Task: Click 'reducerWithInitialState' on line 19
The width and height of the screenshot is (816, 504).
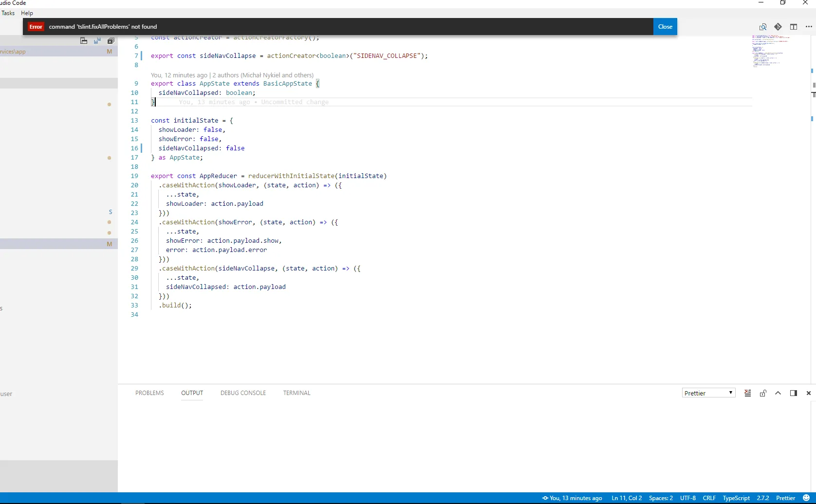Action: point(291,176)
